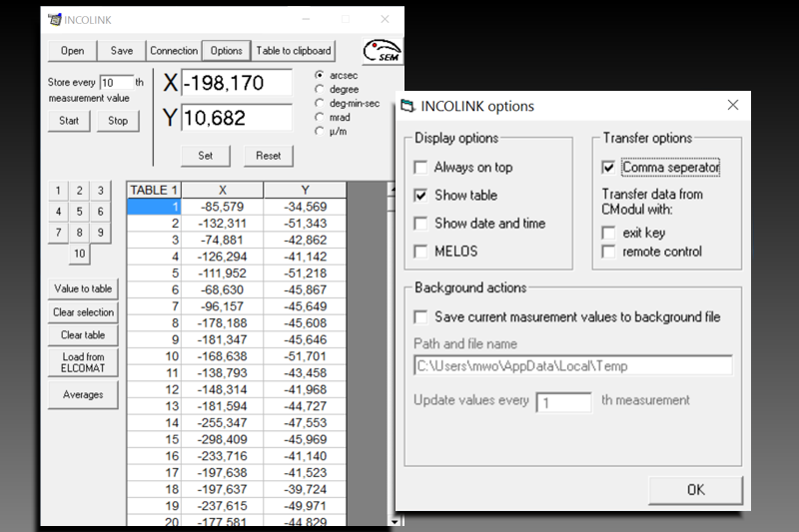Start storing measurements

click(69, 121)
